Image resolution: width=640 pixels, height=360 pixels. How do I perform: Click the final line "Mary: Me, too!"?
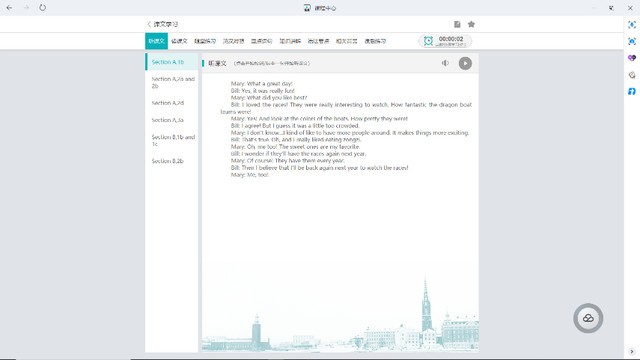pyautogui.click(x=249, y=175)
